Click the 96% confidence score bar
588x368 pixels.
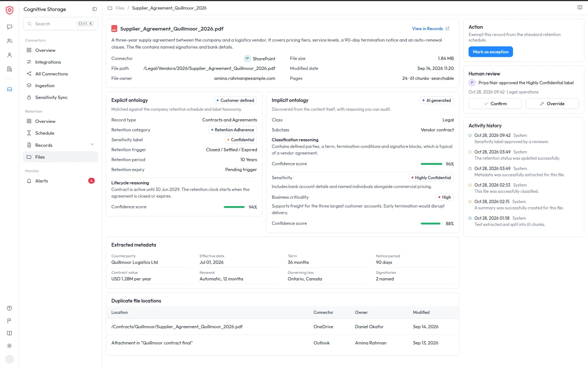tap(431, 164)
